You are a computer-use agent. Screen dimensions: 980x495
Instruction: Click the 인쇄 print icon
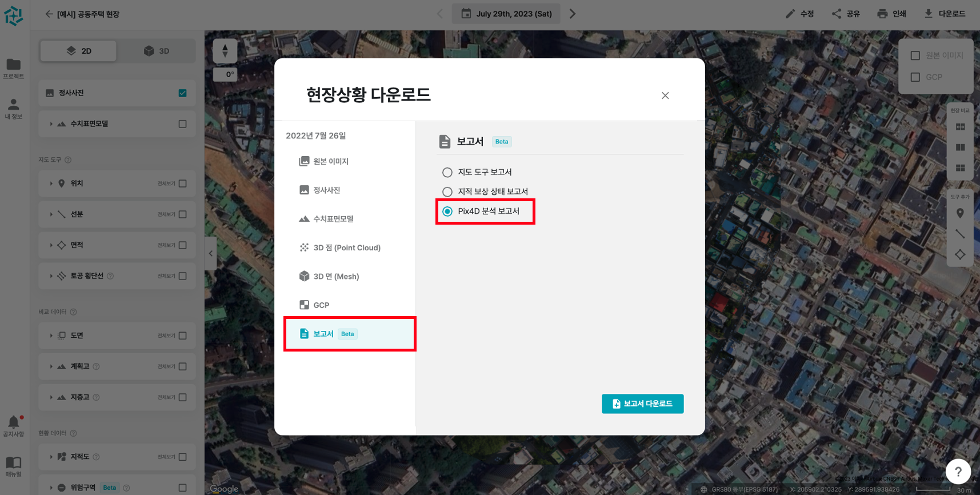point(882,14)
